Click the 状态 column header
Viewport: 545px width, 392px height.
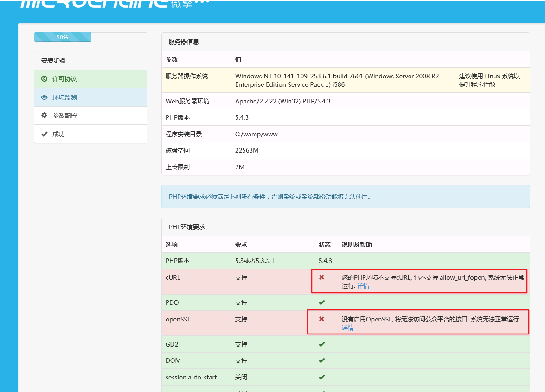324,244
